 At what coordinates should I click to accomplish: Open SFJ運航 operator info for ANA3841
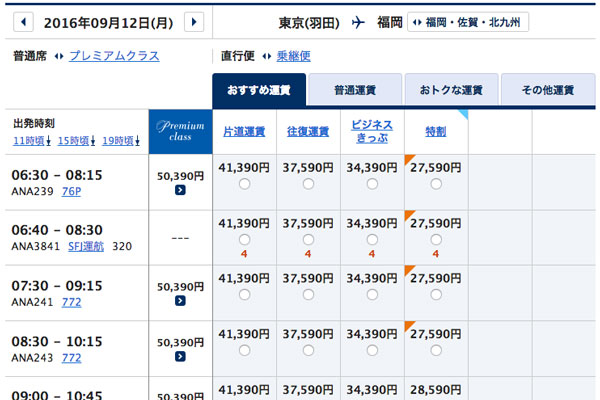click(x=86, y=246)
